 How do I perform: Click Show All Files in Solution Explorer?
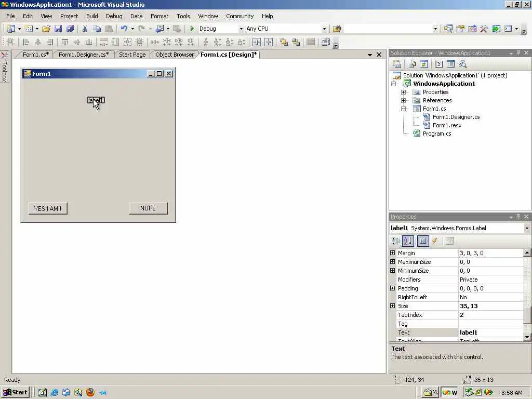point(412,64)
